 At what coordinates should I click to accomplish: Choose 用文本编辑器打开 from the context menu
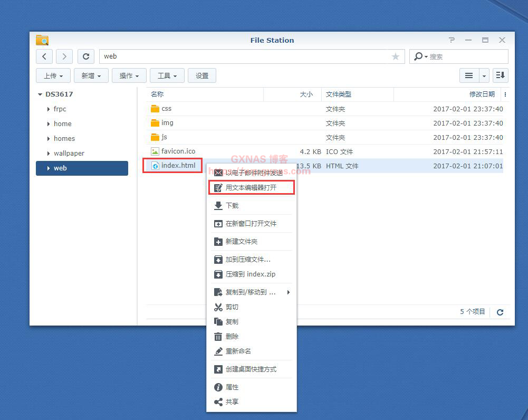pos(251,187)
